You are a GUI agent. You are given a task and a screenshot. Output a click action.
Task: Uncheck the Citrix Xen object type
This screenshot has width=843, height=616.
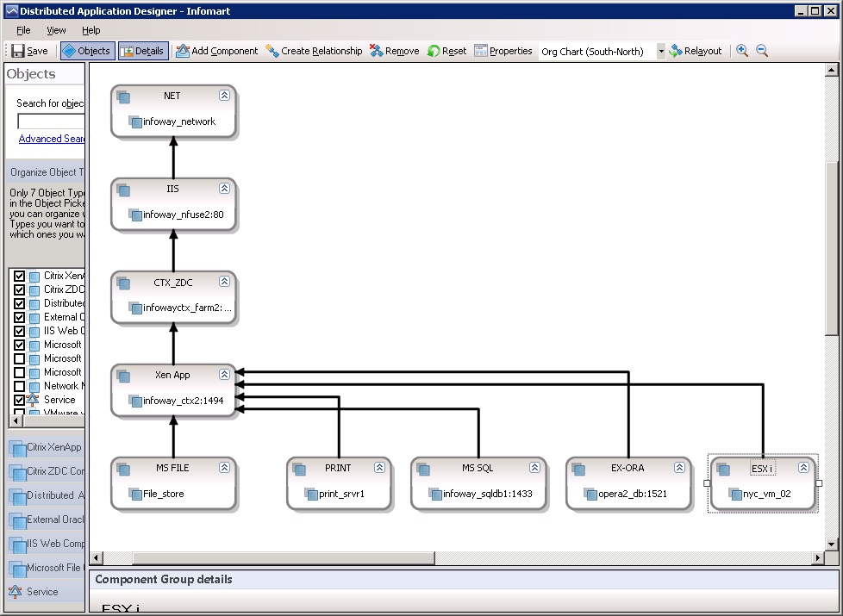pyautogui.click(x=19, y=276)
